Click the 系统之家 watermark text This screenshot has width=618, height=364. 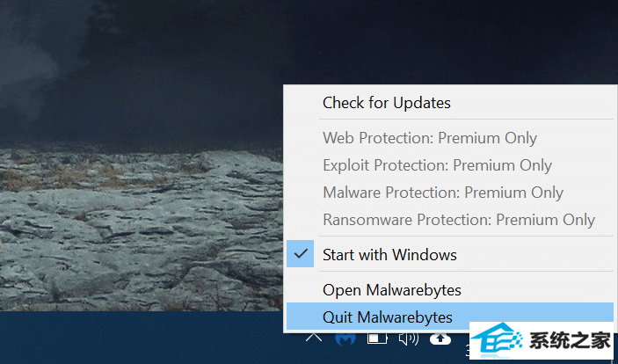point(570,341)
